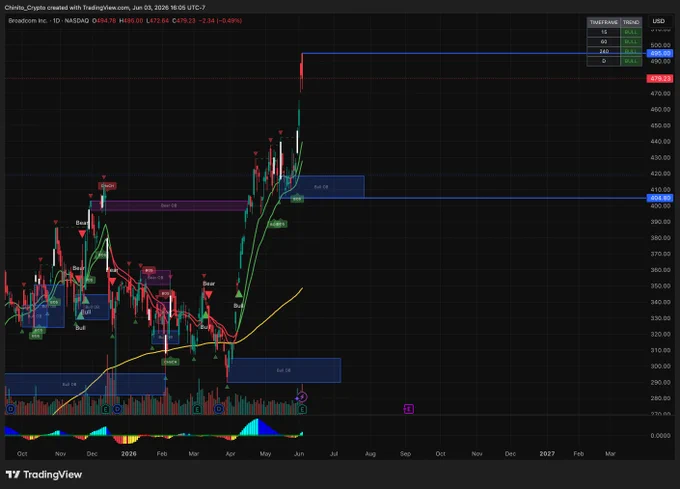Select the blue 495.00 price level label
The height and width of the screenshot is (489, 680).
[660, 53]
